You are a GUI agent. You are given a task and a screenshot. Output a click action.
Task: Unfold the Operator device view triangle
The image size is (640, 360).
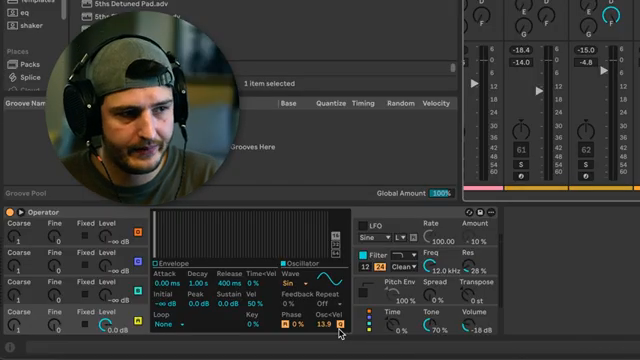pos(21,212)
